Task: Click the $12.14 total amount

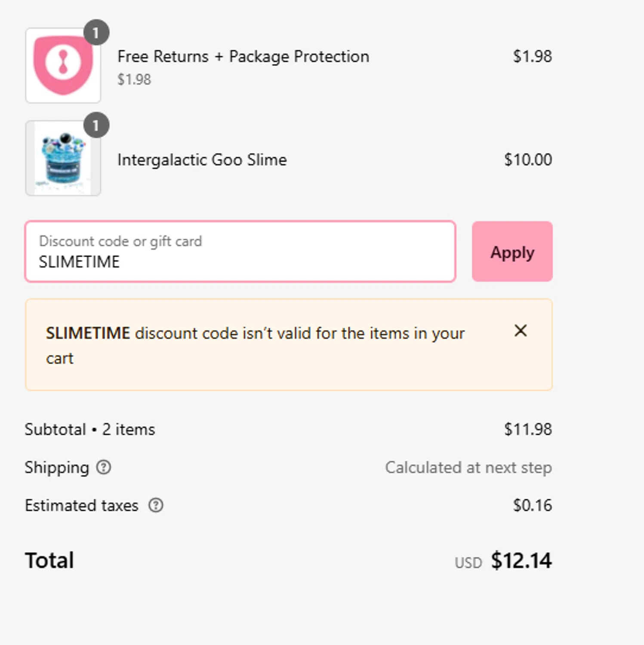Action: pos(521,561)
